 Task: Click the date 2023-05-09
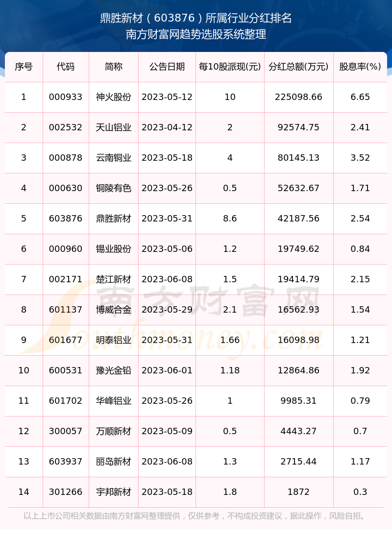pos(167,431)
